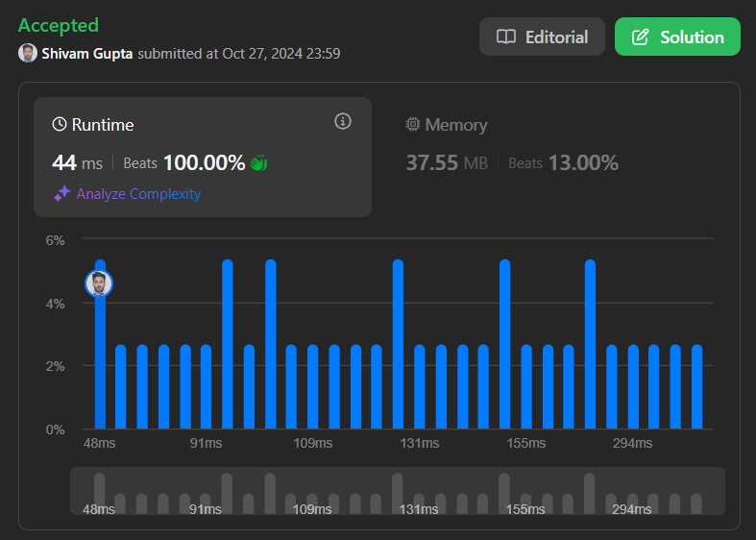This screenshot has width=756, height=540.
Task: Click the clock icon next to Runtime
Action: pyautogui.click(x=60, y=124)
